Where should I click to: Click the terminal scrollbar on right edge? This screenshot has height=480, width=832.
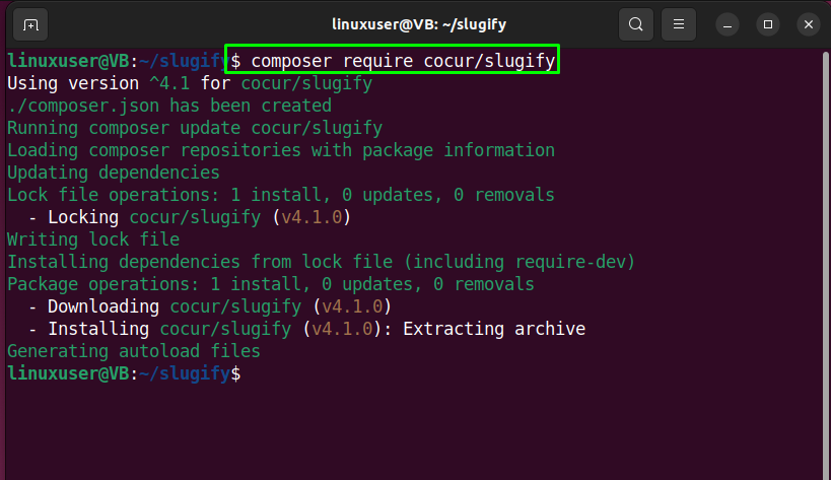click(826, 265)
